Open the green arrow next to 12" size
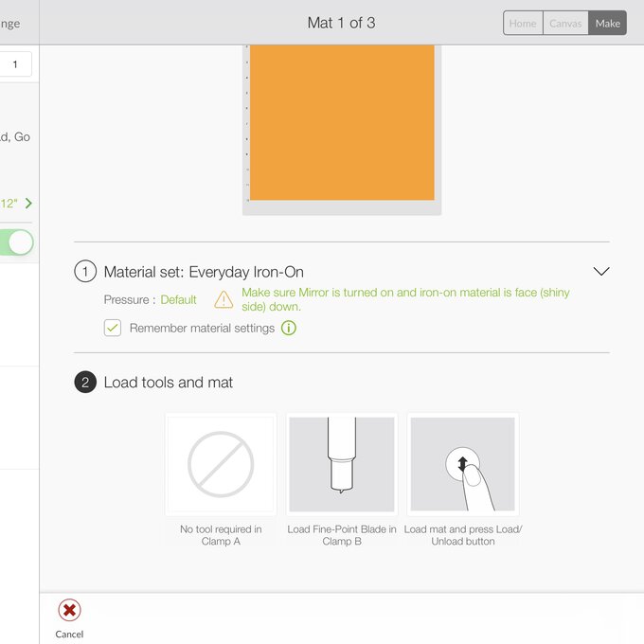 (28, 204)
